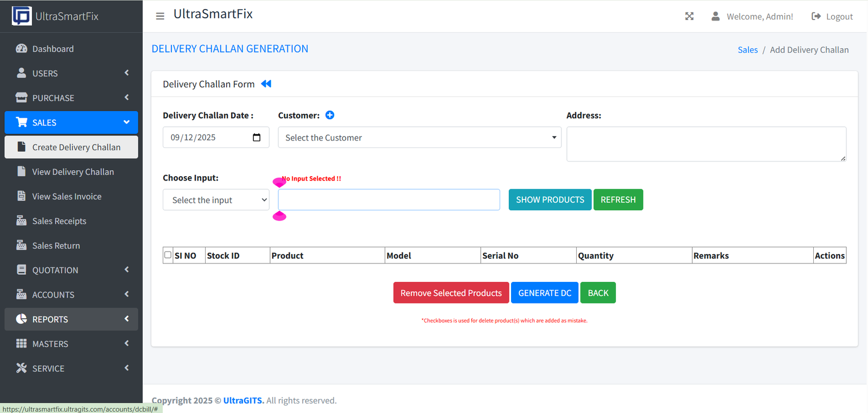
Task: Click the blue rewind back arrows icon
Action: point(266,83)
